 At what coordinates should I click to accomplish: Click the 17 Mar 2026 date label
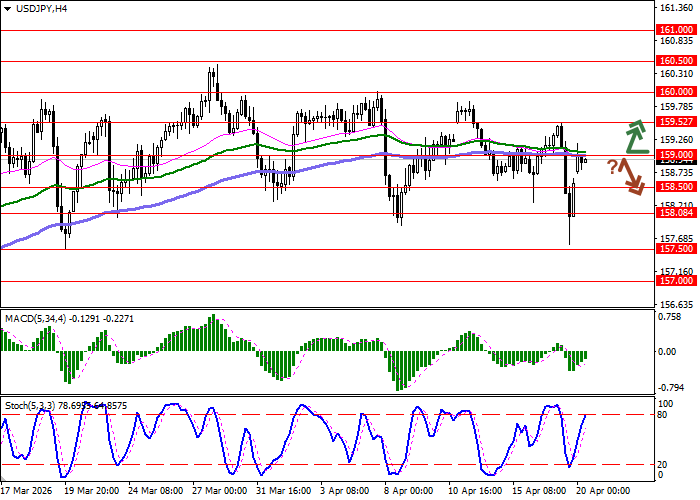27,491
